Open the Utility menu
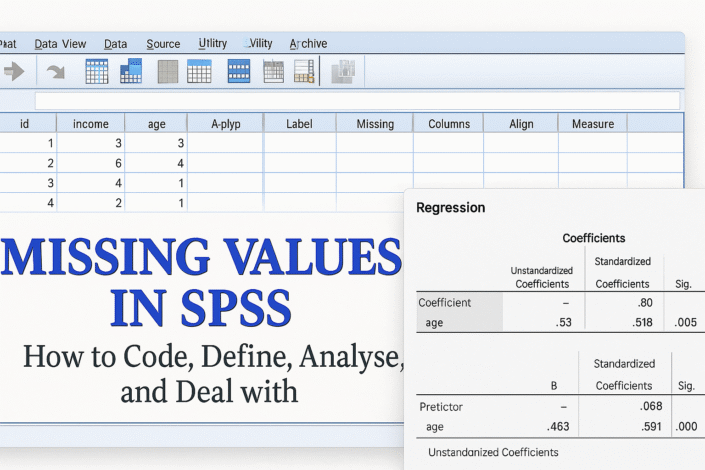This screenshot has height=470, width=705. pos(213,44)
